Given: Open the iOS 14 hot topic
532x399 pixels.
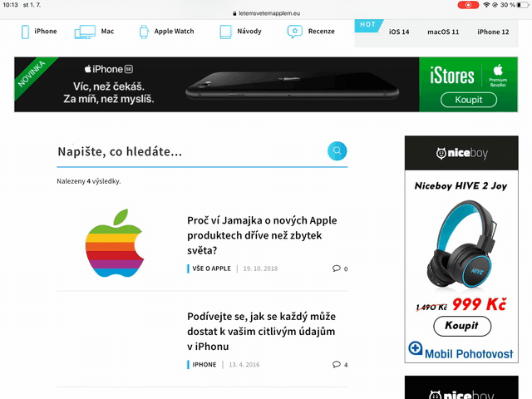Looking at the screenshot, I should pos(399,32).
